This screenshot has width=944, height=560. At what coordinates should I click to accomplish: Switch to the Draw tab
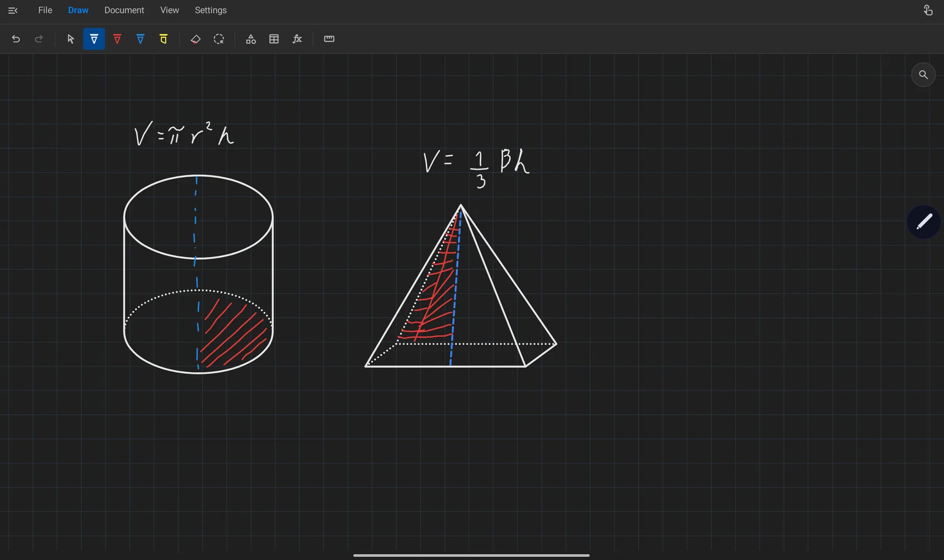coord(78,10)
